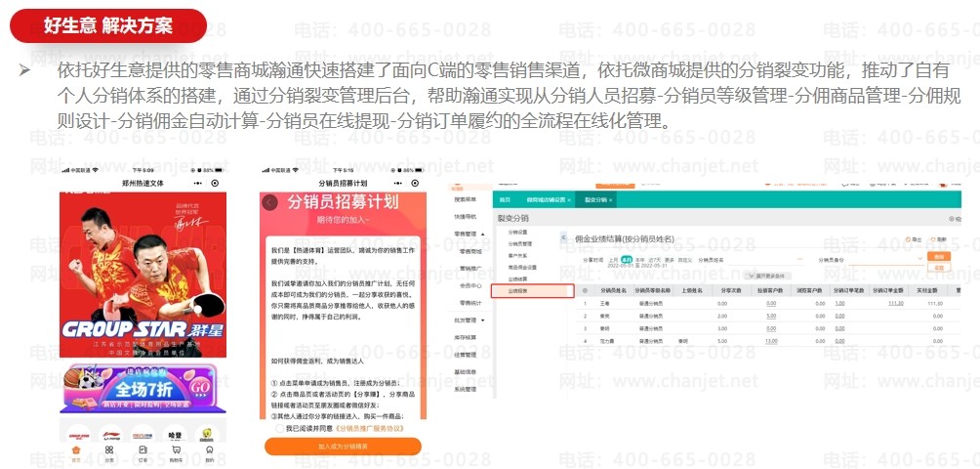The width and height of the screenshot is (980, 469).
Task: Click the 范力勇 row name
Action: (609, 341)
